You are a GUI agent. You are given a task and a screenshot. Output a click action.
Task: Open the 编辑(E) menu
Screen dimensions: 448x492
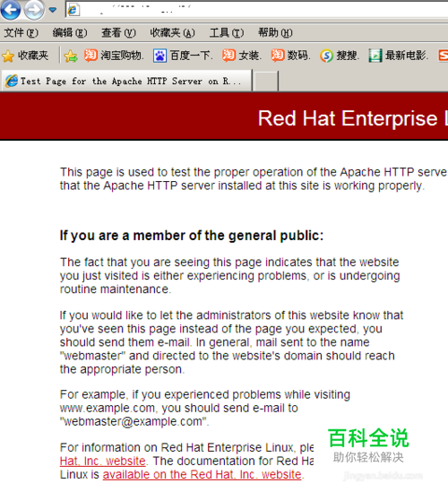[x=70, y=32]
